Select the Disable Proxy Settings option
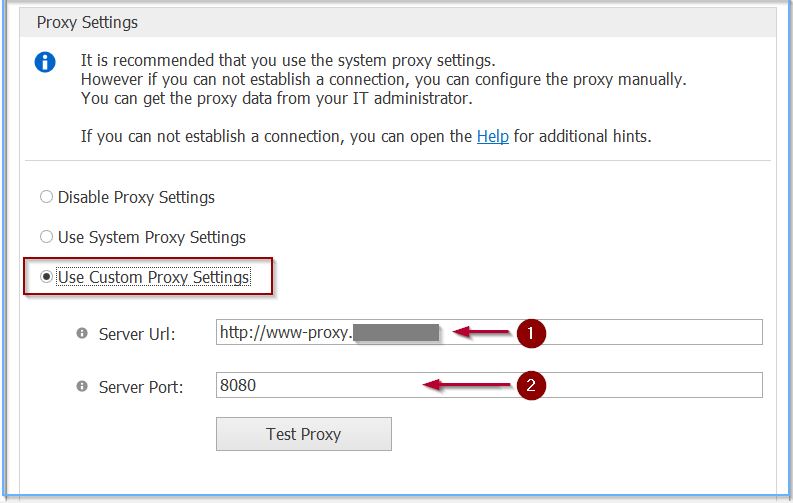 coord(47,197)
